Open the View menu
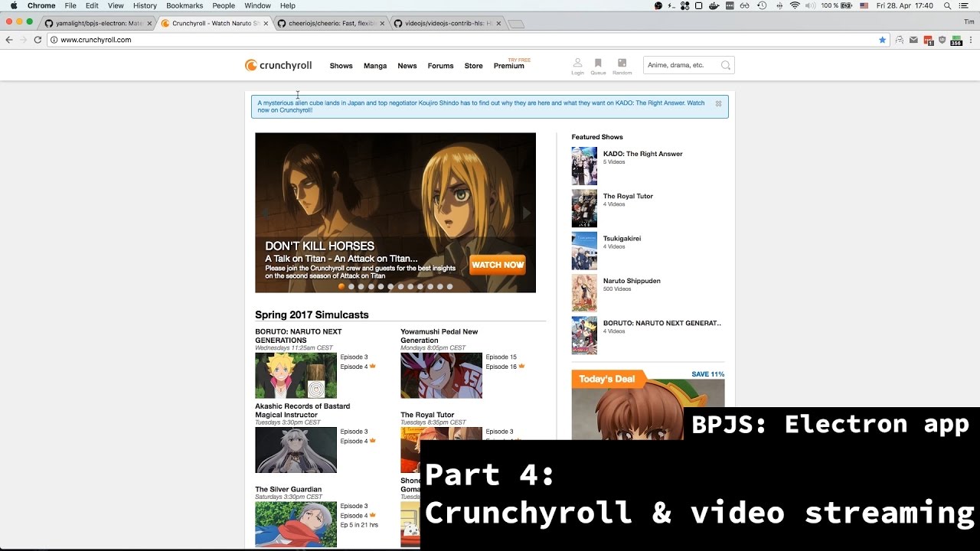The height and width of the screenshot is (551, 980). tap(116, 5)
